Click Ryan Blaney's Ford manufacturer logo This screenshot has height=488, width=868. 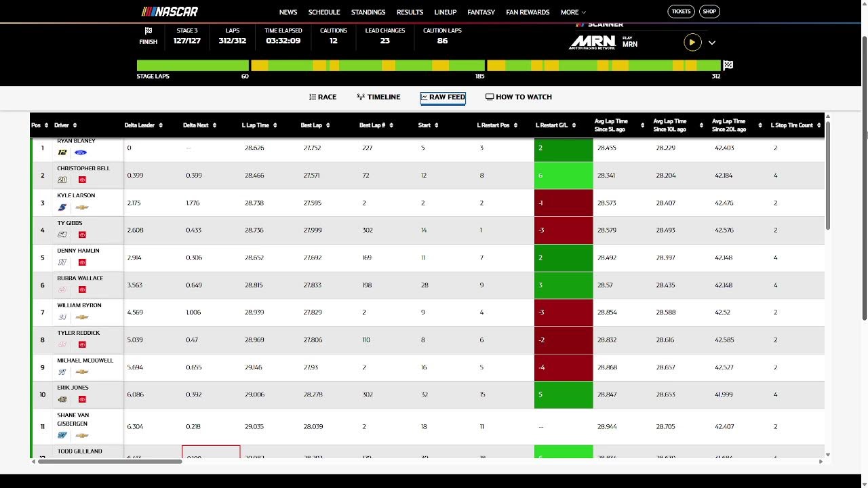(81, 152)
